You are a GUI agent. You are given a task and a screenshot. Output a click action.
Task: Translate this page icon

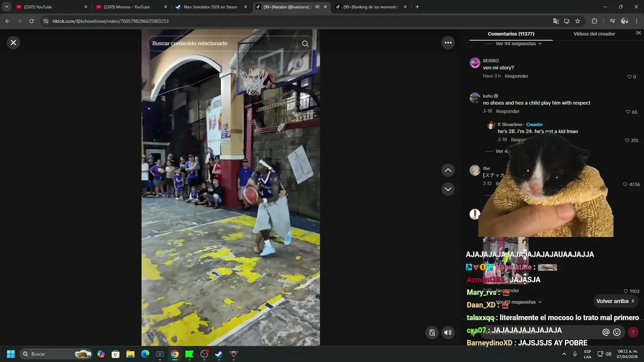pyautogui.click(x=556, y=21)
